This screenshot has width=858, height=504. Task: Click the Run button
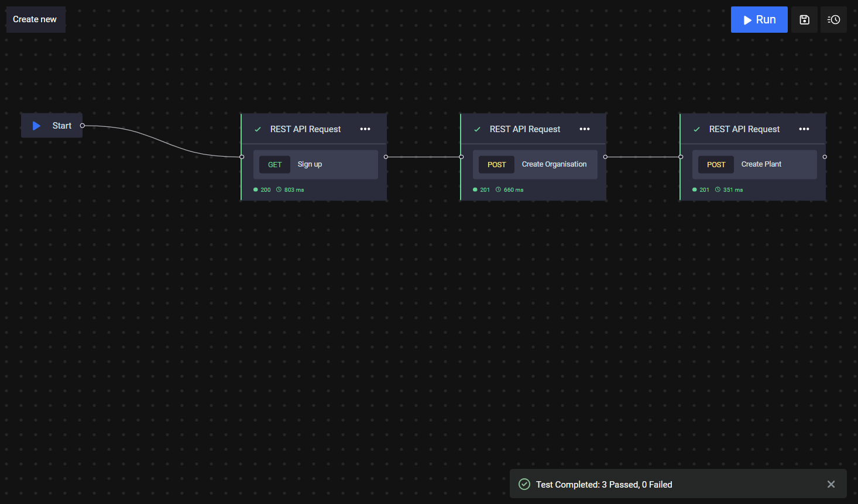tap(759, 20)
